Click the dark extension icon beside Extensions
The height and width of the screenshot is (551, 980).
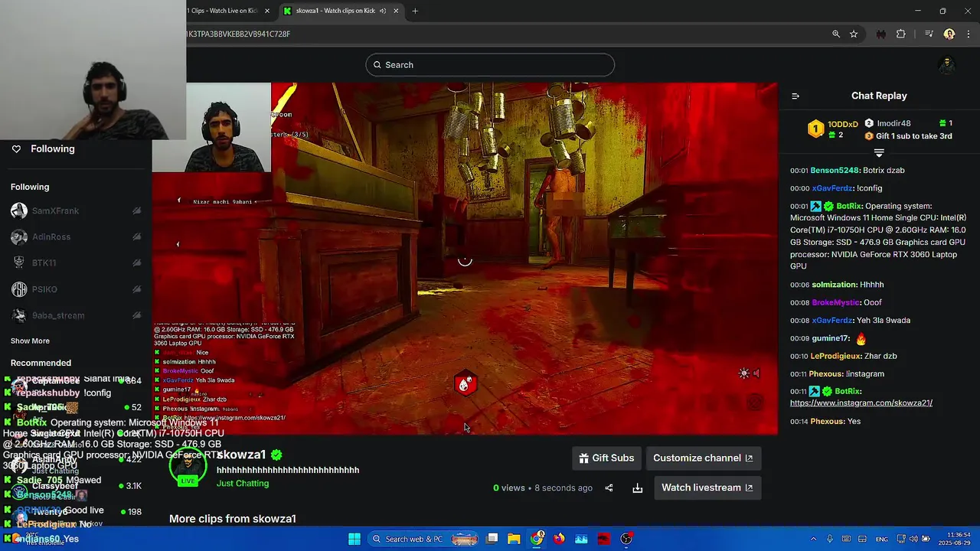[880, 34]
